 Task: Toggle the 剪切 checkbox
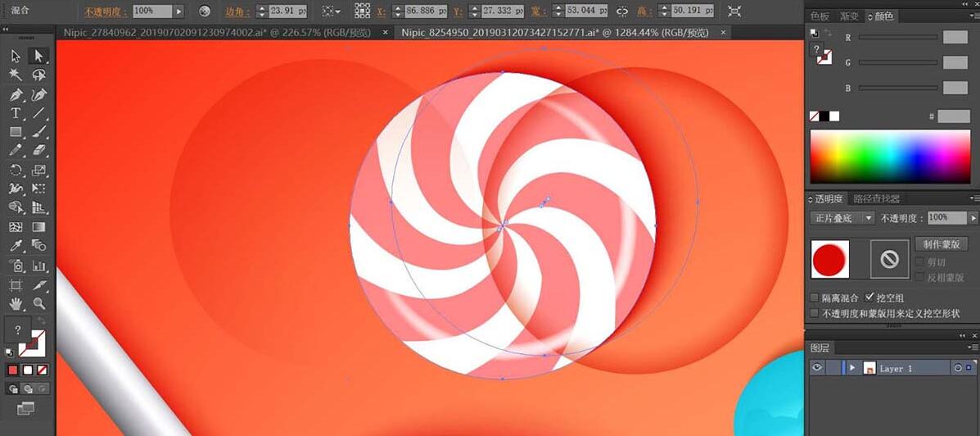[920, 261]
